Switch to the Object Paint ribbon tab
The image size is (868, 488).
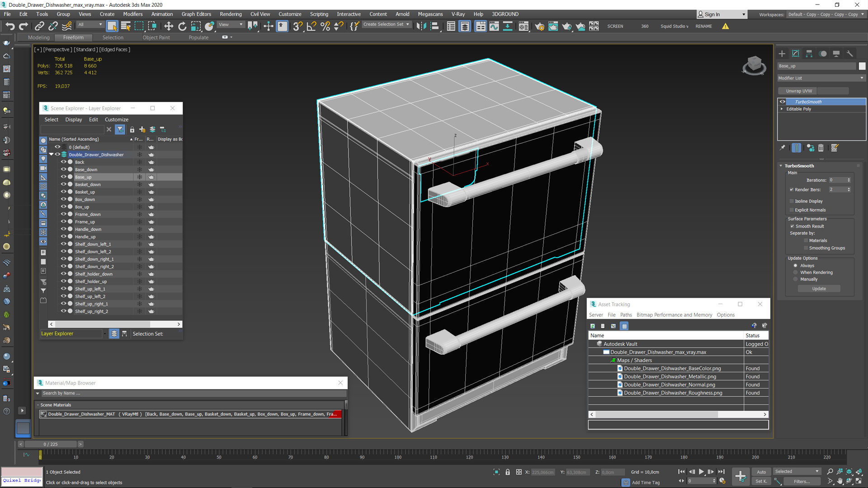[x=156, y=38]
